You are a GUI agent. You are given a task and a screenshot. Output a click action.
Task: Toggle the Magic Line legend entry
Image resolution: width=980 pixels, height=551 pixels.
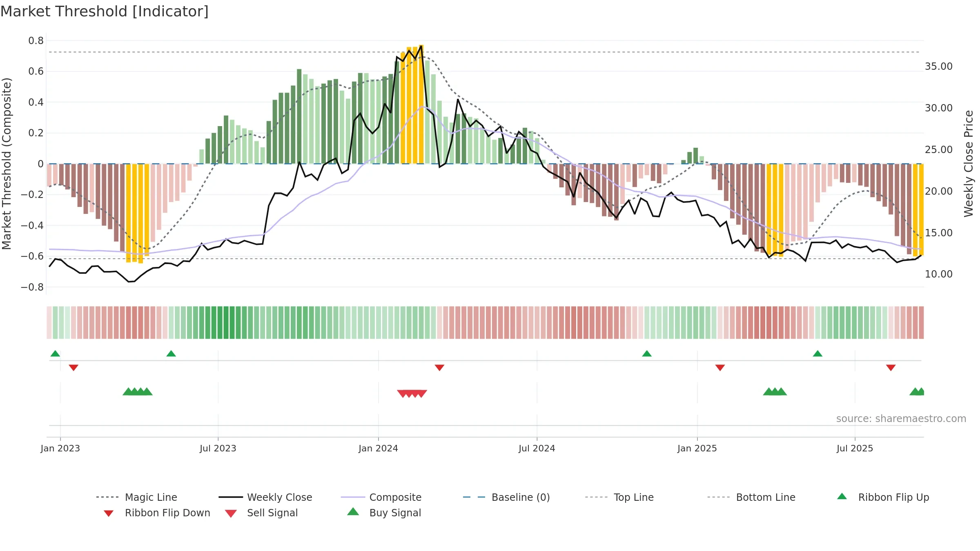pos(137,497)
